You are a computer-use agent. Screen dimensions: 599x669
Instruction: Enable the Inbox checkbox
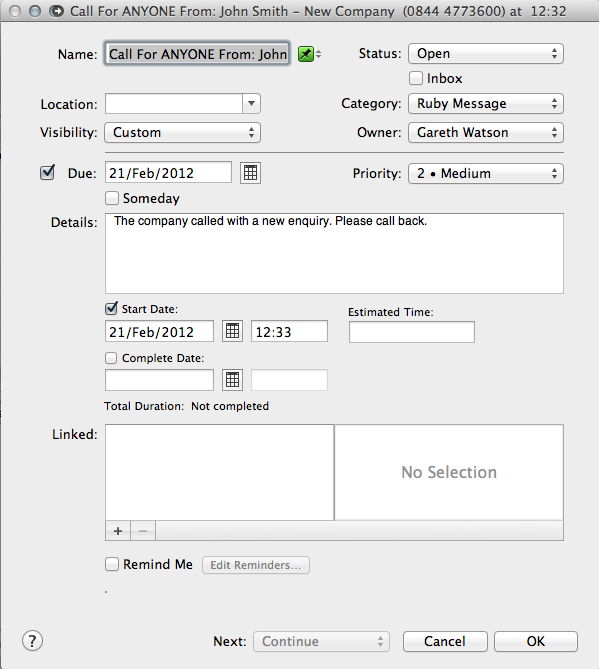coord(416,78)
